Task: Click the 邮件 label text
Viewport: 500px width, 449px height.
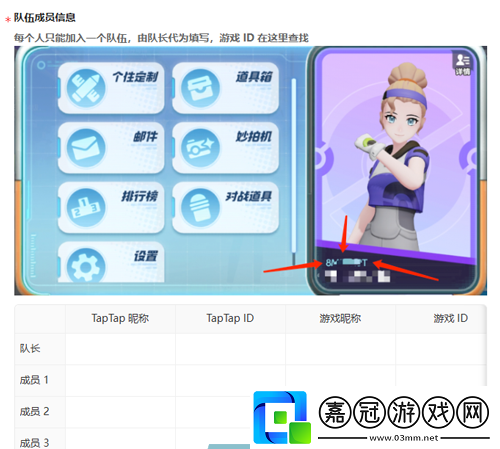Action: tap(145, 137)
